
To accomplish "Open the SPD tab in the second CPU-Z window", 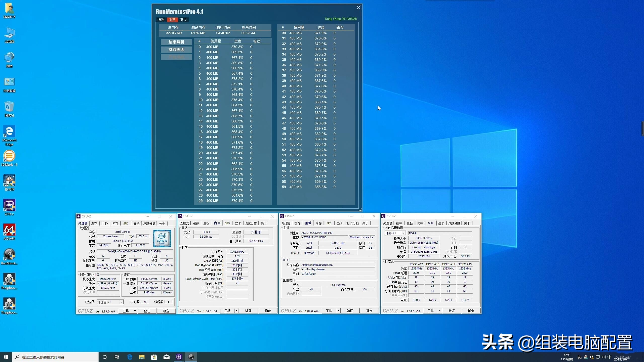I will (x=227, y=223).
